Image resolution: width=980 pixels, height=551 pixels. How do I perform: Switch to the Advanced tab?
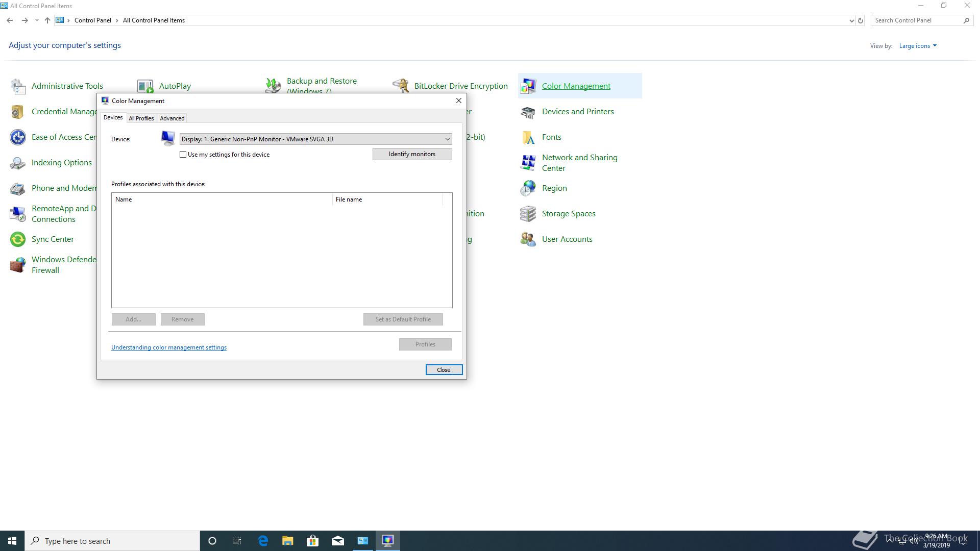172,118
